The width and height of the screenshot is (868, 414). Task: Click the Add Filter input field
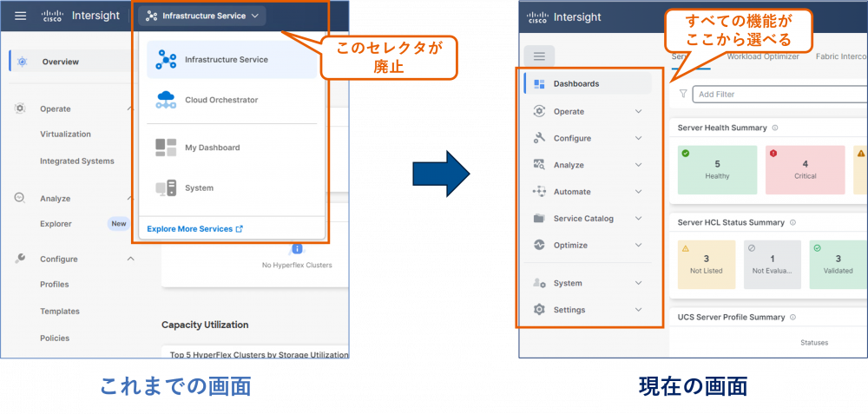pyautogui.click(x=779, y=94)
